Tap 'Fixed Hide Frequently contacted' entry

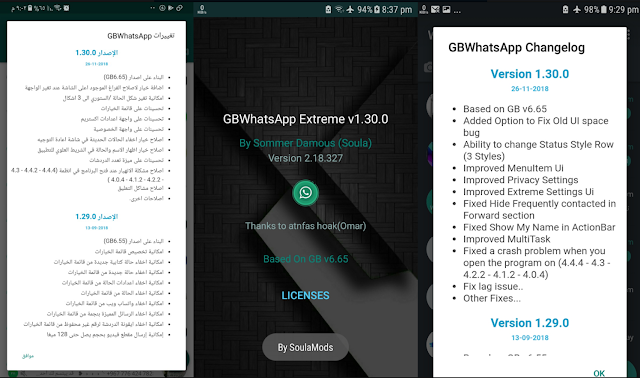539,209
